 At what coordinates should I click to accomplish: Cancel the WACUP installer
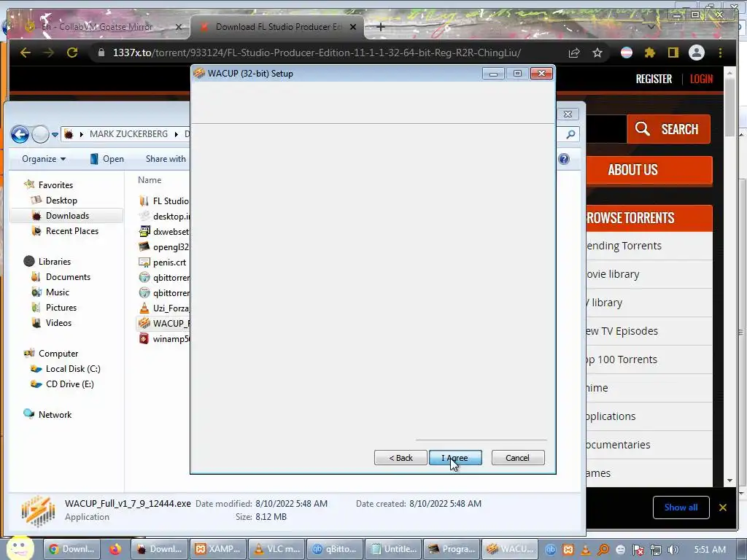tap(517, 458)
